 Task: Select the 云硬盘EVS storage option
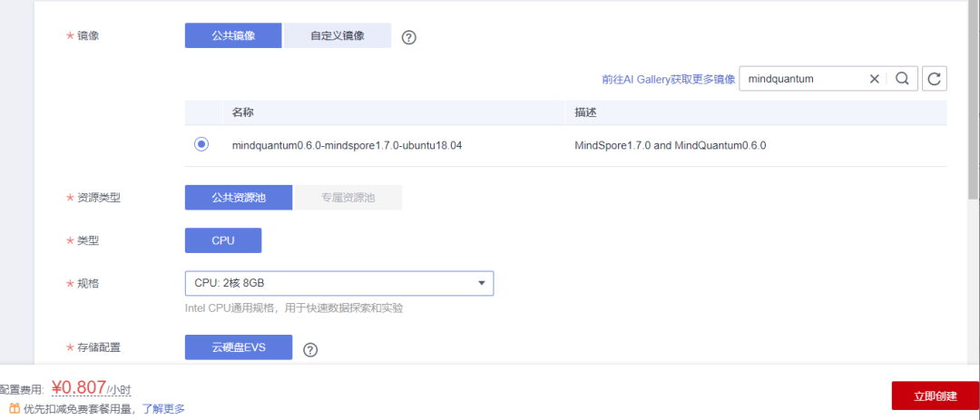click(239, 347)
